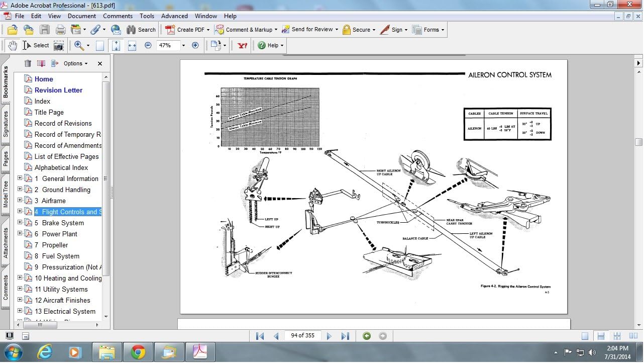Image resolution: width=644 pixels, height=363 pixels.
Task: Click the paperclip Attach file icon
Action: (x=94, y=30)
